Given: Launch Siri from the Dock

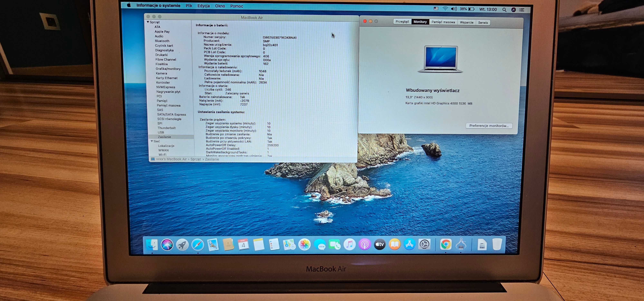Looking at the screenshot, I should click(x=167, y=245).
